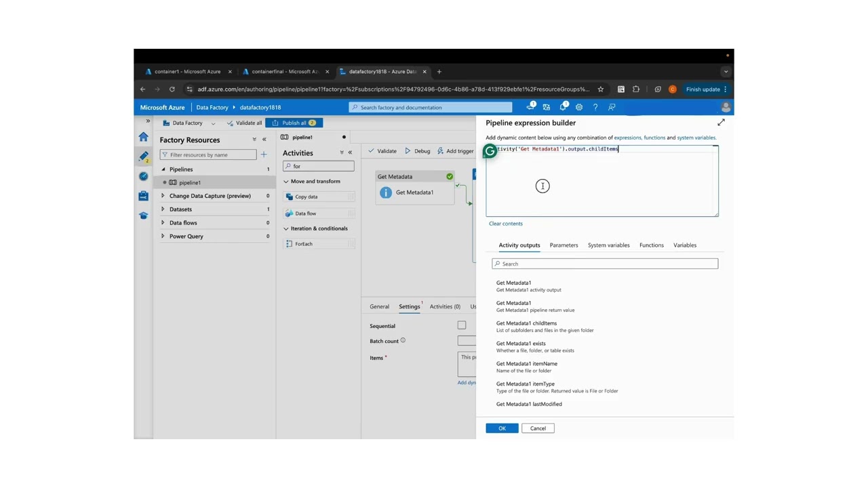The image size is (868, 488).
Task: Collapse the Activities pane
Action: (x=351, y=152)
